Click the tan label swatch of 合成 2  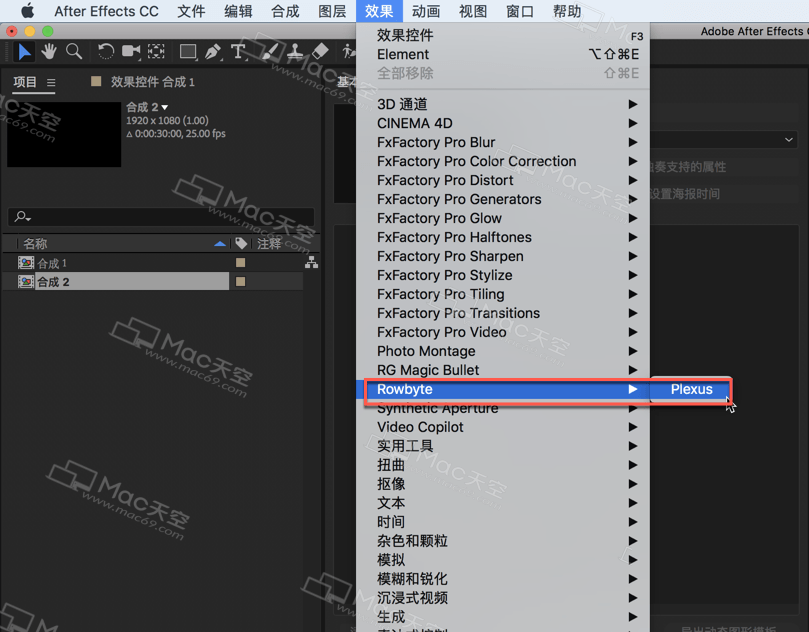click(x=240, y=282)
